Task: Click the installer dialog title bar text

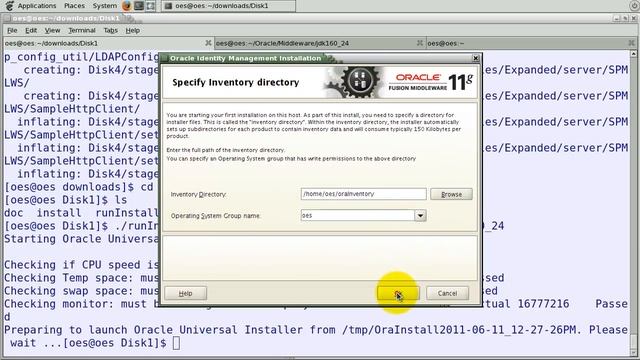Action: pyautogui.click(x=245, y=58)
